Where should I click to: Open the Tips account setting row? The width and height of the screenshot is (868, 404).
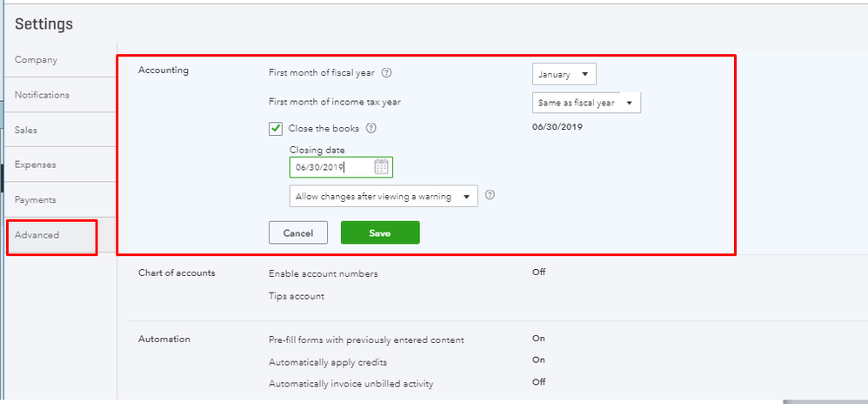[x=297, y=296]
